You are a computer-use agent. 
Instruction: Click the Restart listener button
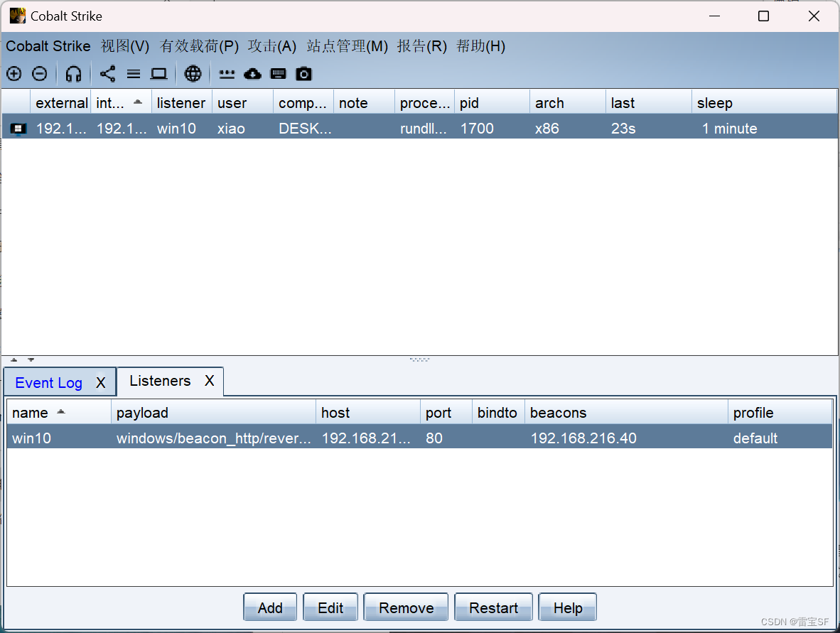coord(493,607)
